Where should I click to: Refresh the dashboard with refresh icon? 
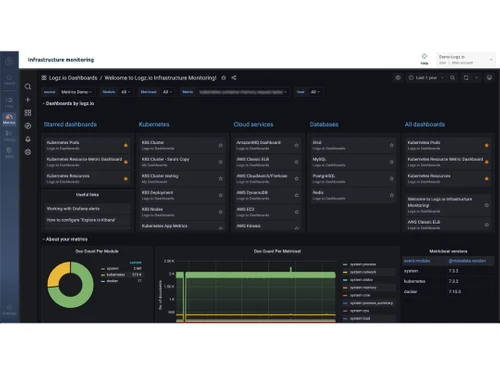(x=466, y=78)
